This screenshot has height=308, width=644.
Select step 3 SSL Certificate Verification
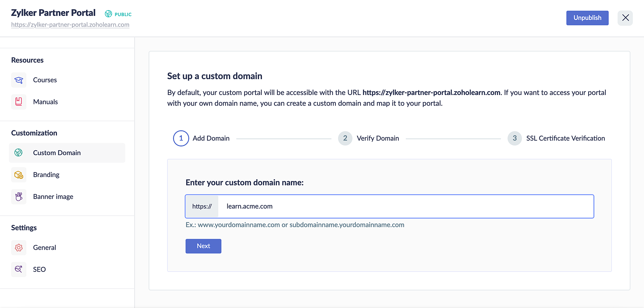pyautogui.click(x=515, y=138)
